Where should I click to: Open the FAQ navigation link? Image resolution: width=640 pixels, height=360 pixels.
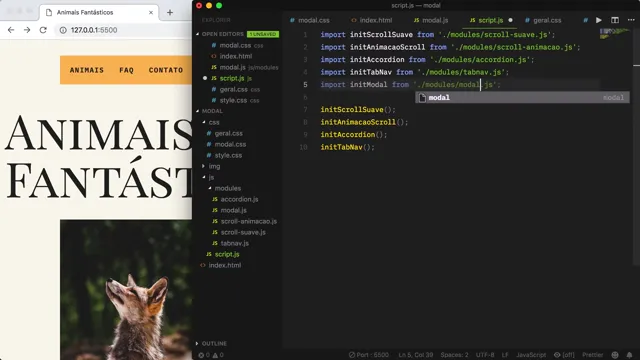coord(127,70)
